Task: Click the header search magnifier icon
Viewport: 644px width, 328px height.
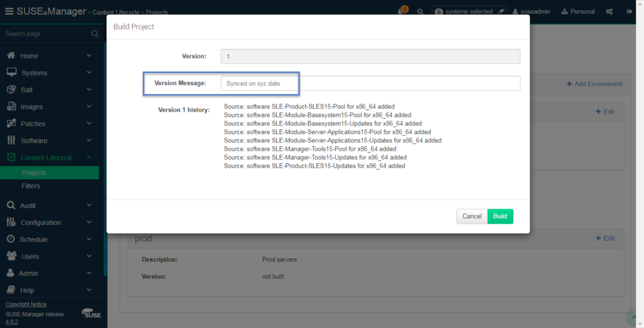Action: [420, 11]
